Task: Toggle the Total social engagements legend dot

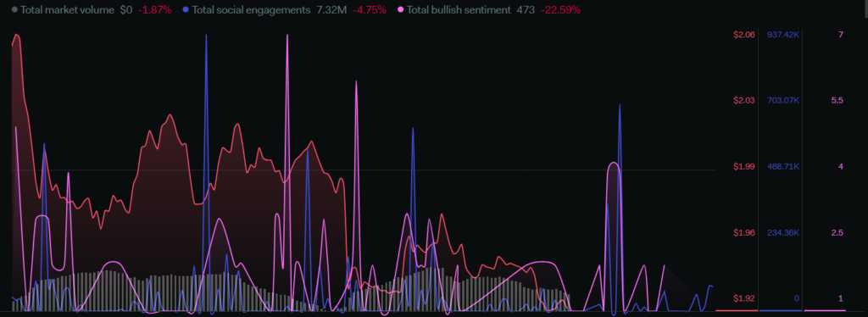Action: point(186,10)
